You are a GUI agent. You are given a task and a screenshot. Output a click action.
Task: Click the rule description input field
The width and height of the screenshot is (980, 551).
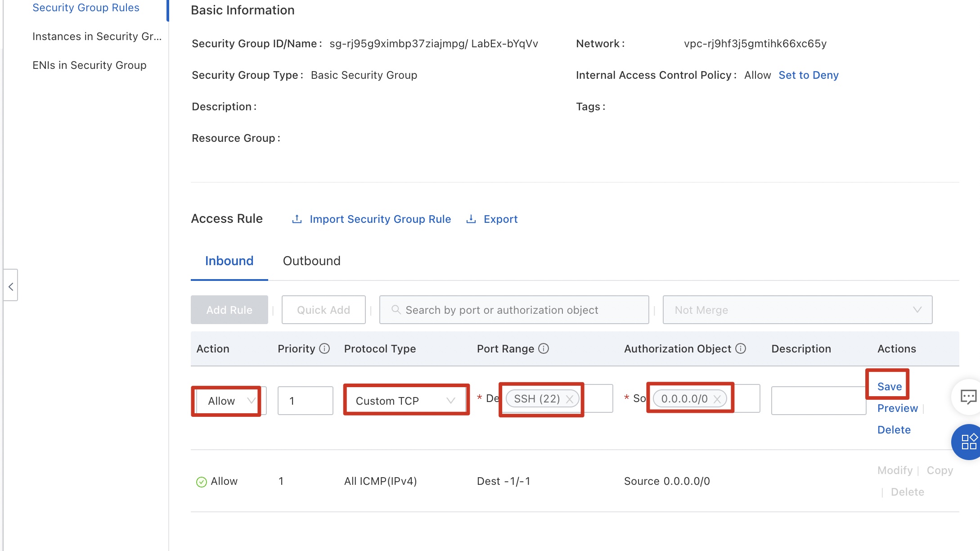pyautogui.click(x=818, y=401)
